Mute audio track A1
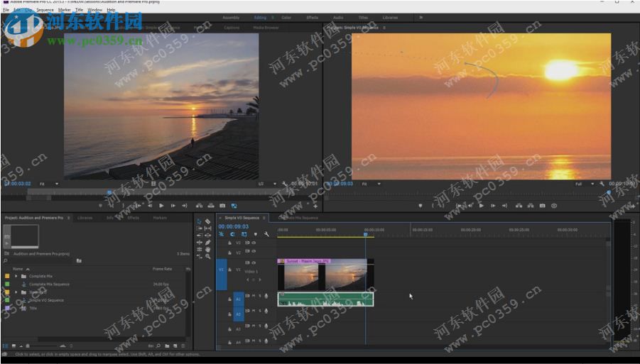 click(254, 296)
